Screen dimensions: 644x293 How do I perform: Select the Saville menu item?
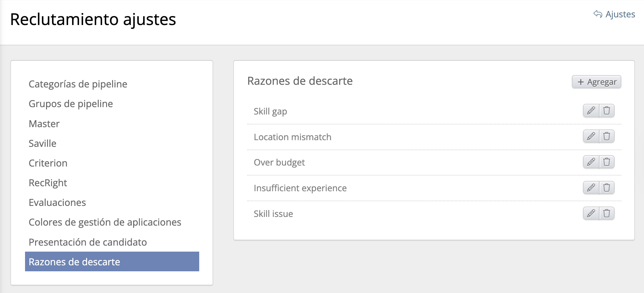pos(42,143)
